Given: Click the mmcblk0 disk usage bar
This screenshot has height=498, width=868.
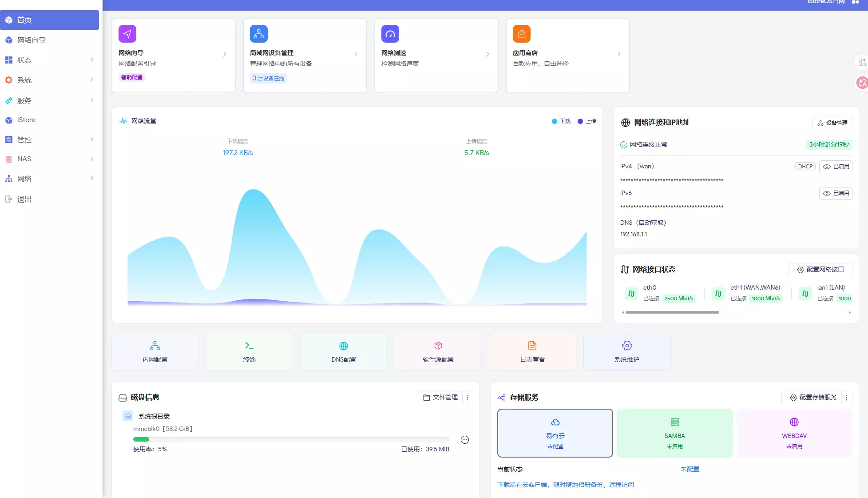Looking at the screenshot, I should pos(291,439).
